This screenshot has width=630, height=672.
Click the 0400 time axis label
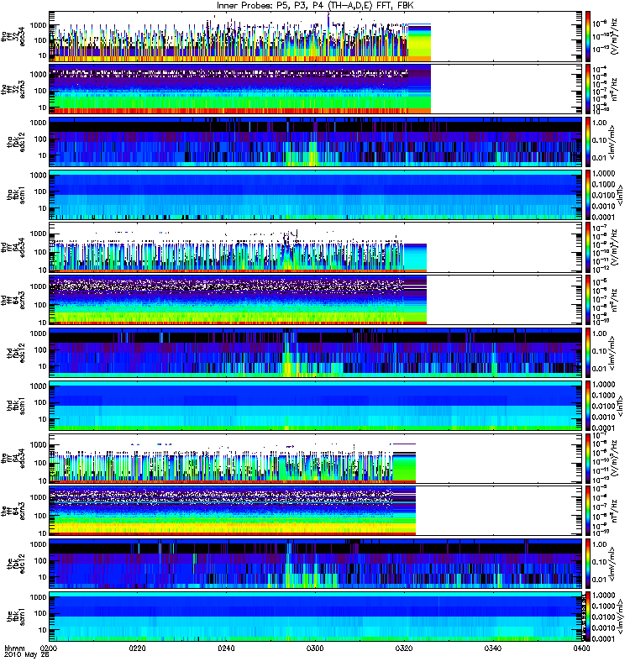pos(581,648)
